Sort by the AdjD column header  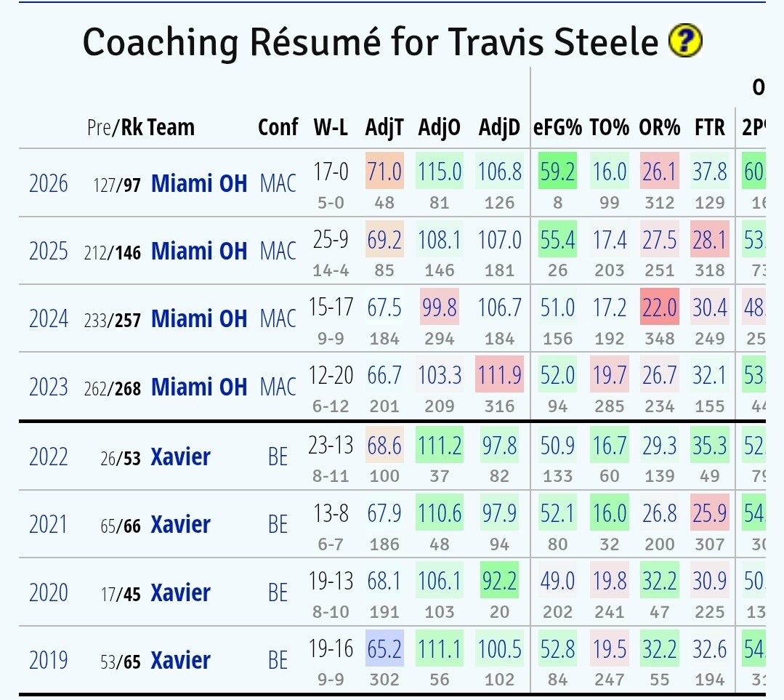coord(499,127)
